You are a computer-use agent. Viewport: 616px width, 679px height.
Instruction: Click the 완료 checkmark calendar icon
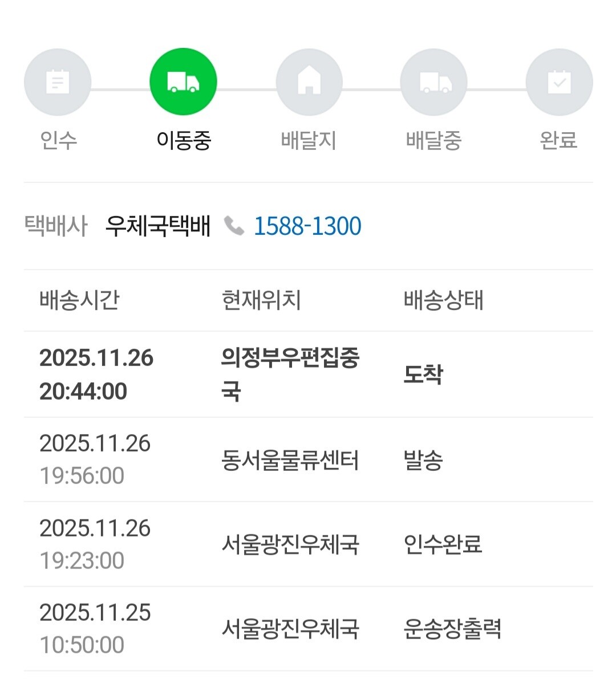click(x=559, y=82)
